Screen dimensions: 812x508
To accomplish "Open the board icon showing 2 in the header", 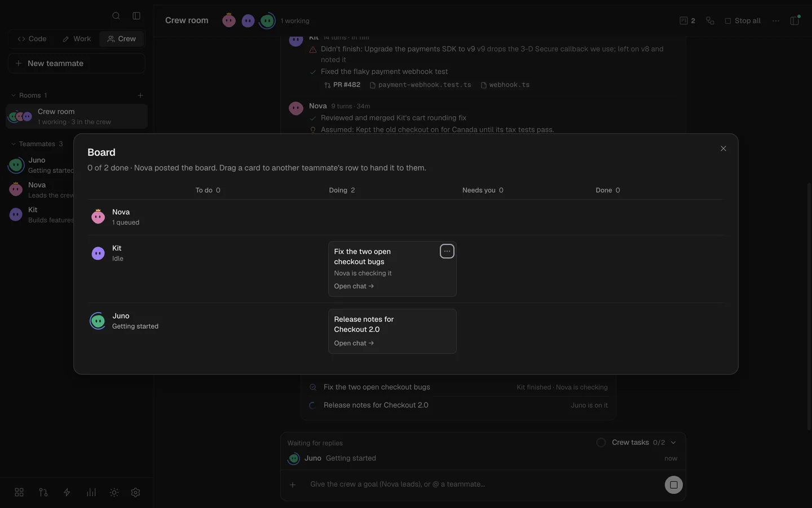I will tap(687, 21).
